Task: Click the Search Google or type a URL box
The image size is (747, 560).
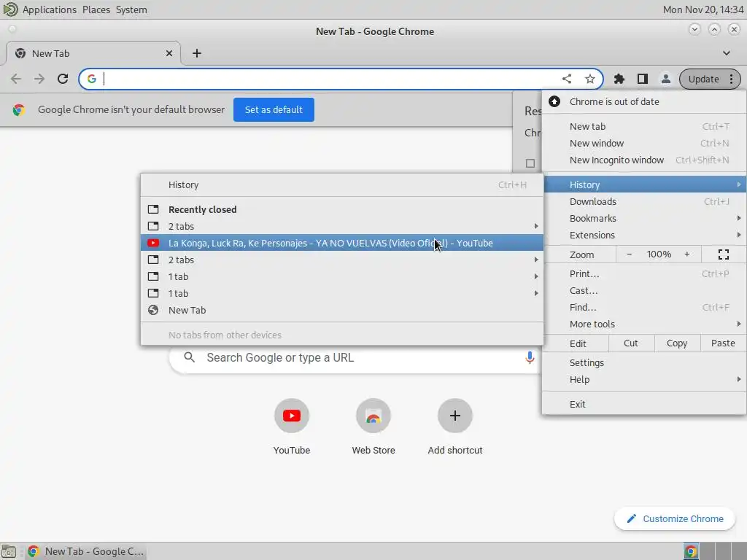Action: click(x=355, y=358)
